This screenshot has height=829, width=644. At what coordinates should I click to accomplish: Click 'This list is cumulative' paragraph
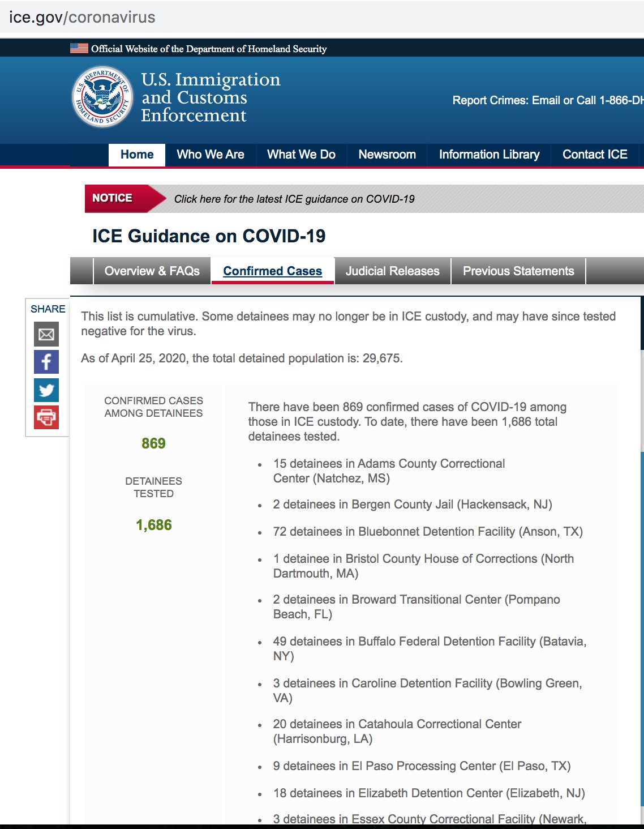point(348,324)
